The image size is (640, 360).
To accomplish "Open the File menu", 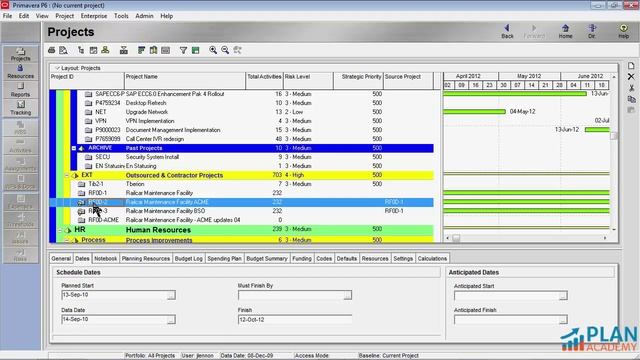I will (x=7, y=16).
